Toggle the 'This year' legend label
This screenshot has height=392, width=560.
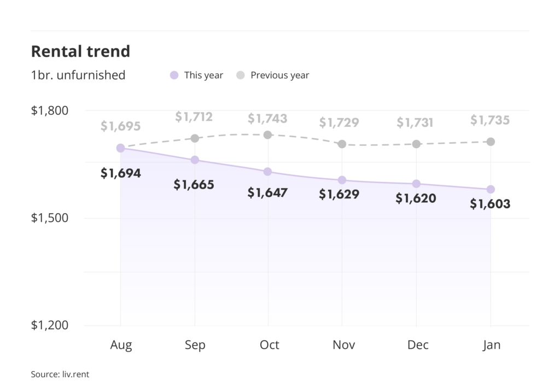203,75
